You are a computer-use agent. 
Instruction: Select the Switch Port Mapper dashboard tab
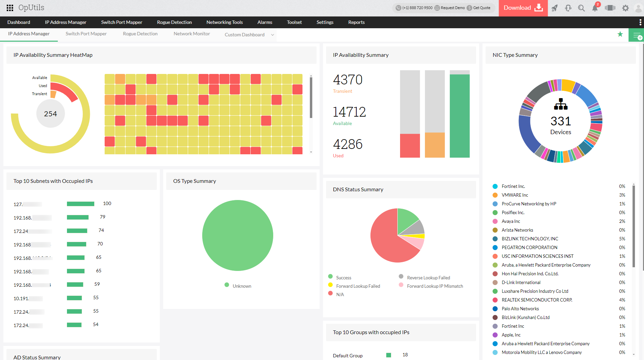pos(86,34)
